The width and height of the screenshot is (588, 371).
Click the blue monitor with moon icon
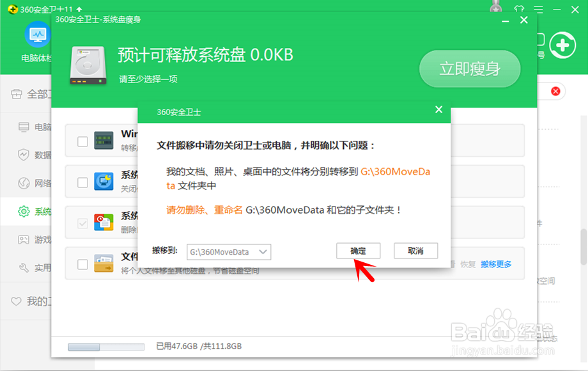(x=104, y=182)
